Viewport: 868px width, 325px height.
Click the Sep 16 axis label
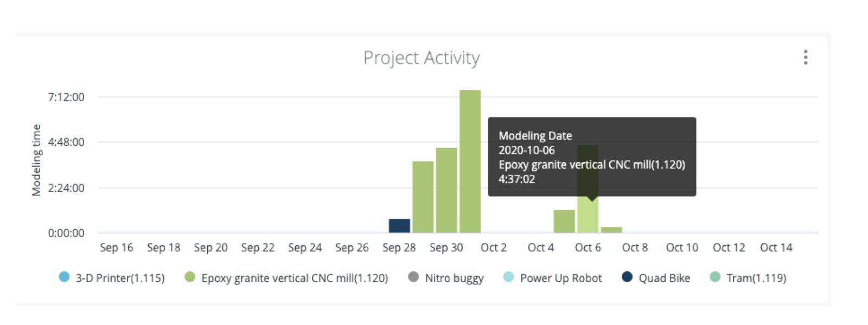(x=116, y=247)
